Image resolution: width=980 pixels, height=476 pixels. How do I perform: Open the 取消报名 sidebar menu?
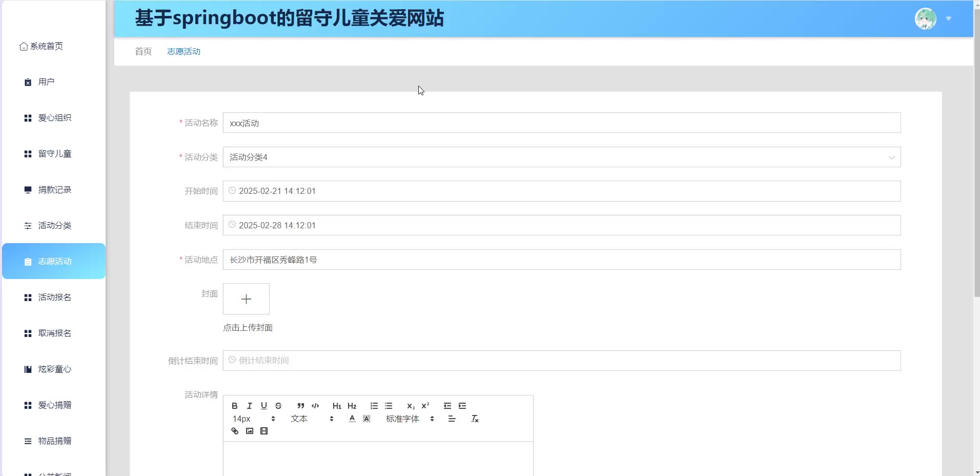click(x=54, y=333)
